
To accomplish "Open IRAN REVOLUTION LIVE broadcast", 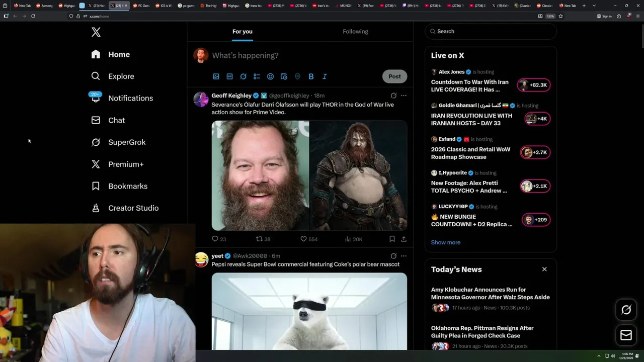I will click(x=471, y=119).
